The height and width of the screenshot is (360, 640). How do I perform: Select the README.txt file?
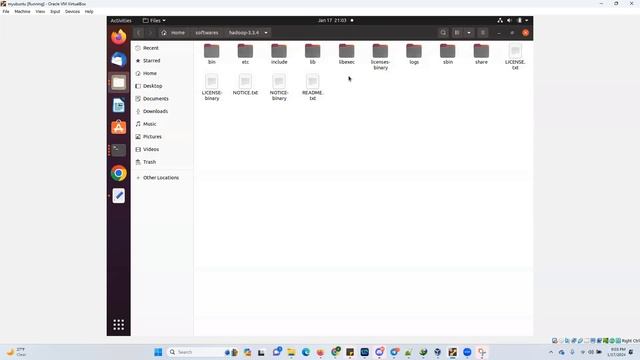point(313,87)
